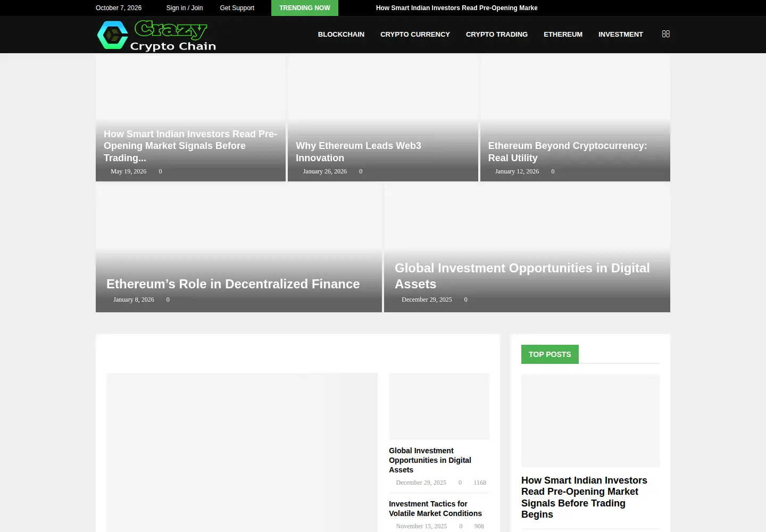Click the January 26, 2026 date

(x=324, y=171)
